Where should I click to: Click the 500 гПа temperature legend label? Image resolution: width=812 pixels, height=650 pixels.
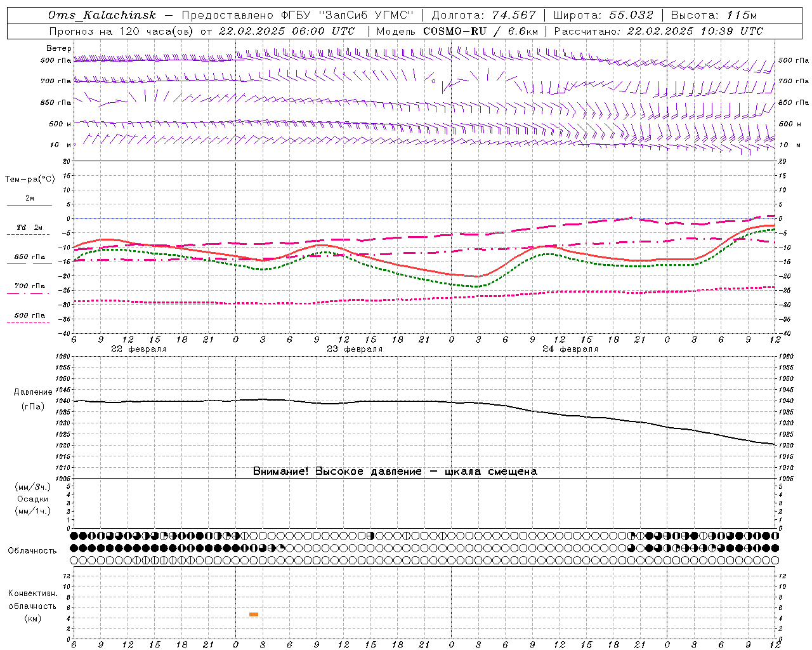[x=30, y=315]
